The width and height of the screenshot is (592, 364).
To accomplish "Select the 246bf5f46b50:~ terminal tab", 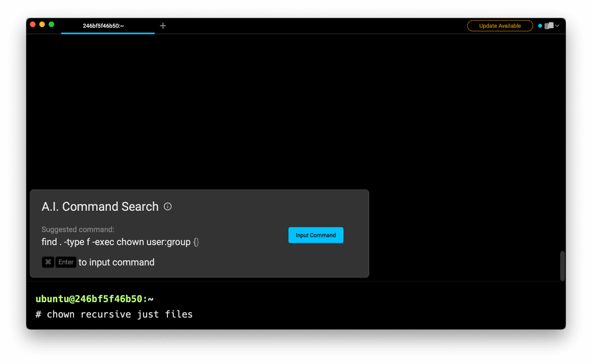I will point(104,26).
